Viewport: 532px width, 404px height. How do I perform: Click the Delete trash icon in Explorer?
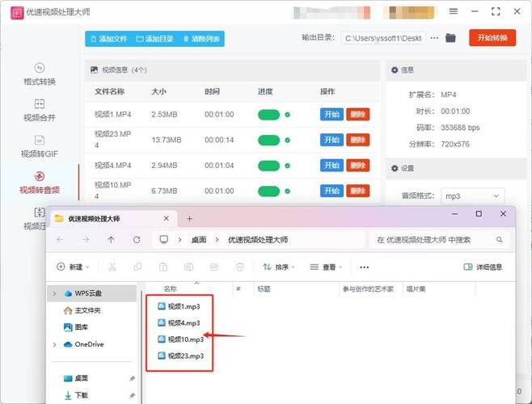pos(240,267)
